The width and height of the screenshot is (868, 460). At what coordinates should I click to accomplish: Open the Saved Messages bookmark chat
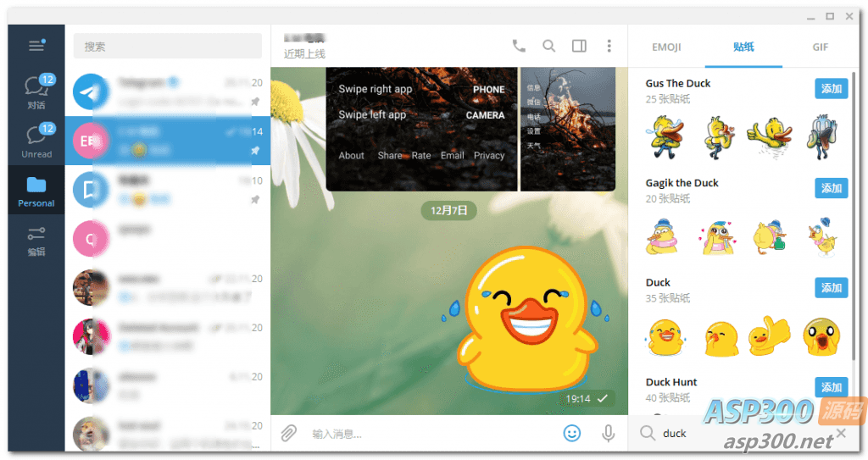(x=168, y=190)
